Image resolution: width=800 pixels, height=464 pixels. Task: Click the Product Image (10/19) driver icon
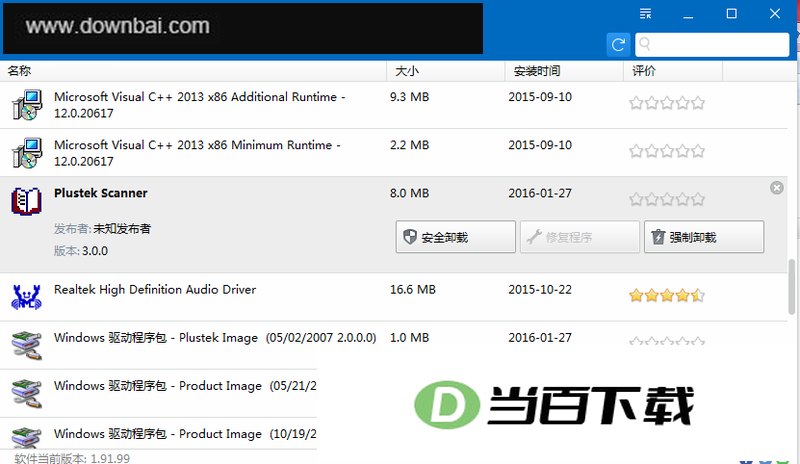coord(27,437)
